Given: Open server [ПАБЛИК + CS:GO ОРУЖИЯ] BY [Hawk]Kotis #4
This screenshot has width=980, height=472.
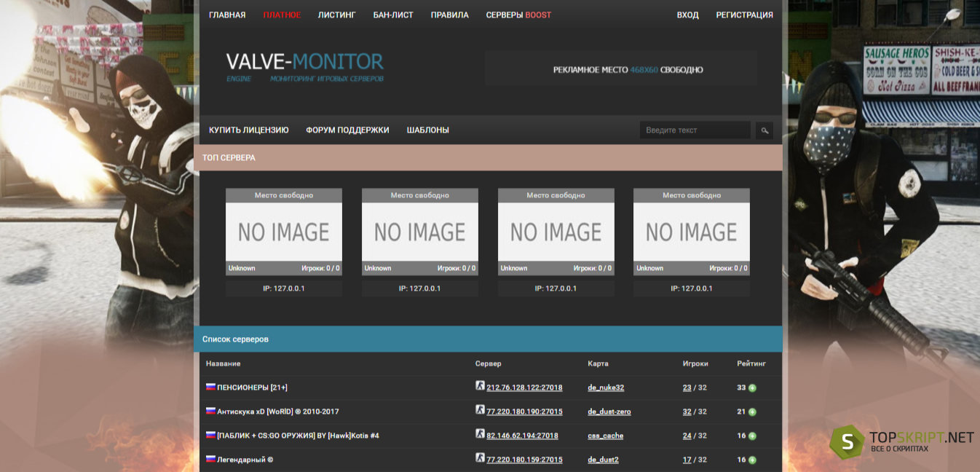Looking at the screenshot, I should coord(298,436).
